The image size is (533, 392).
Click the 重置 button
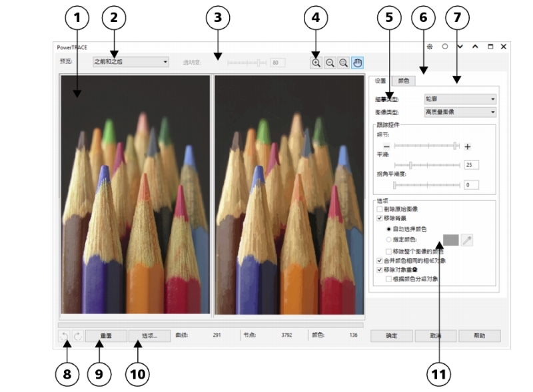click(106, 336)
